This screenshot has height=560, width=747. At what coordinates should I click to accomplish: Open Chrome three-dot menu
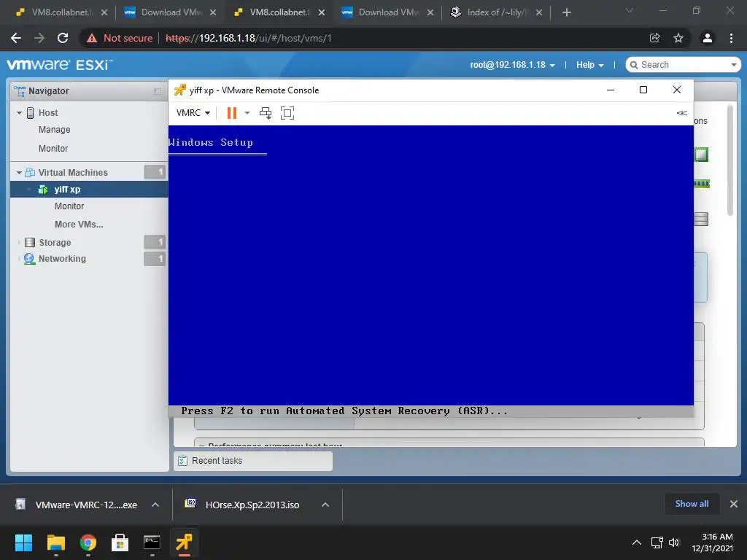(731, 38)
